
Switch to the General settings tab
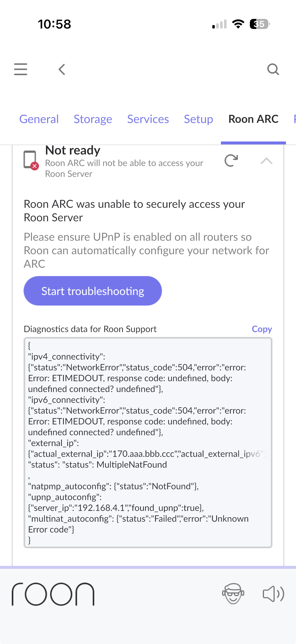[39, 119]
